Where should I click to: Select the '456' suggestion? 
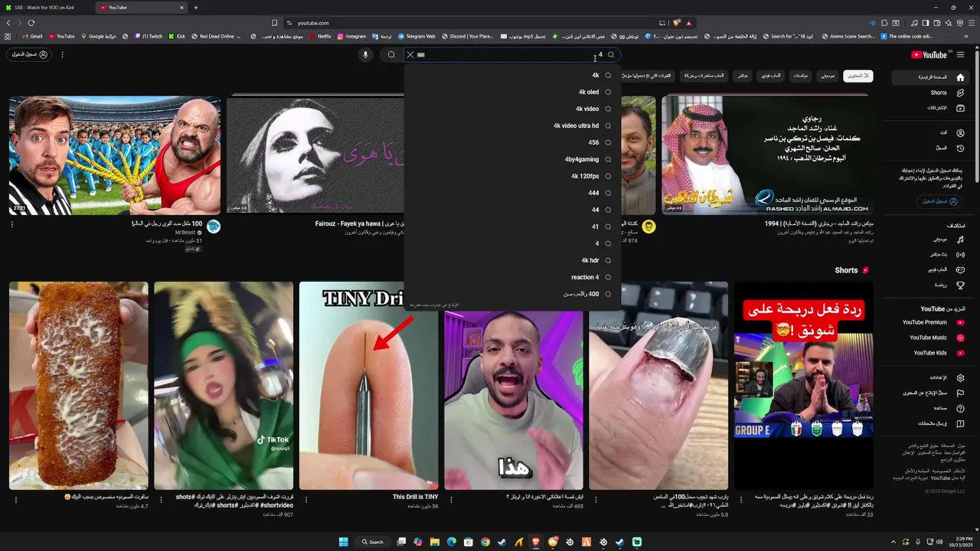512,142
